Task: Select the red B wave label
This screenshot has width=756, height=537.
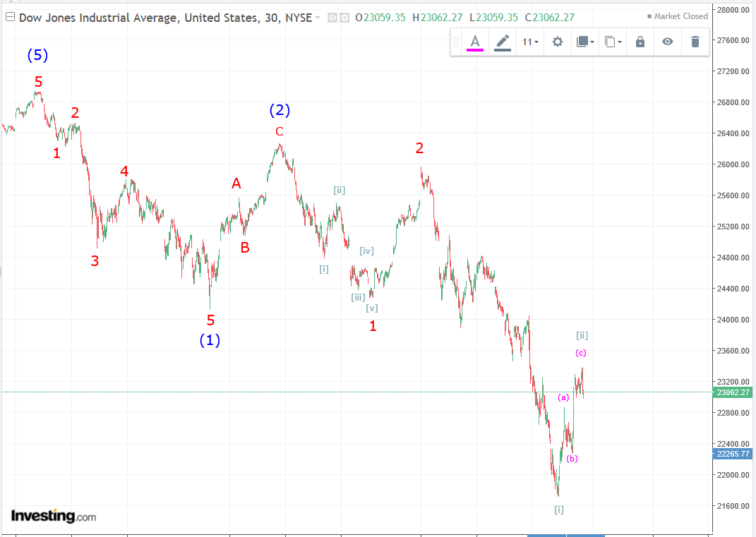Action: (245, 248)
